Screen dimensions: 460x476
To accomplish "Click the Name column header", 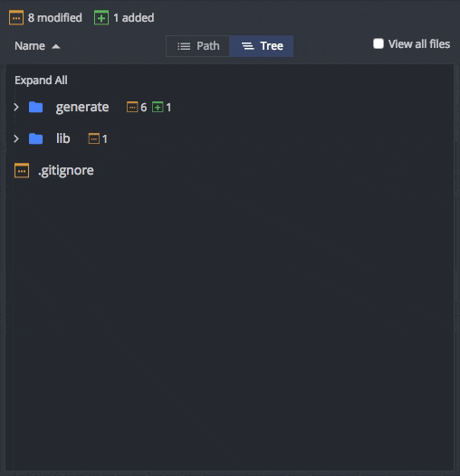I will click(x=30, y=46).
